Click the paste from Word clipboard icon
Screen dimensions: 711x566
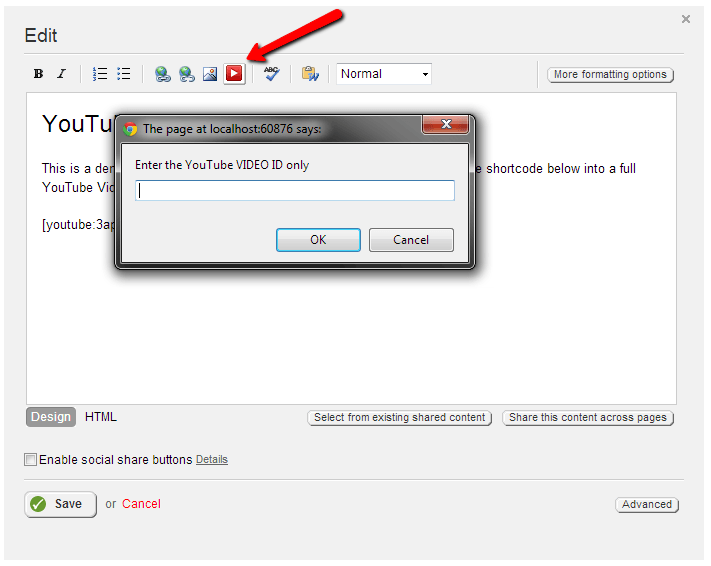[311, 73]
